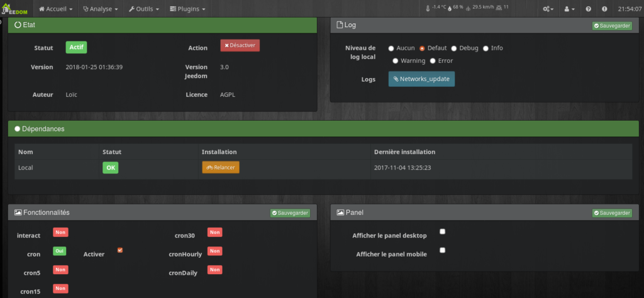Select the Warning log level
The image size is (644, 298).
click(x=396, y=61)
